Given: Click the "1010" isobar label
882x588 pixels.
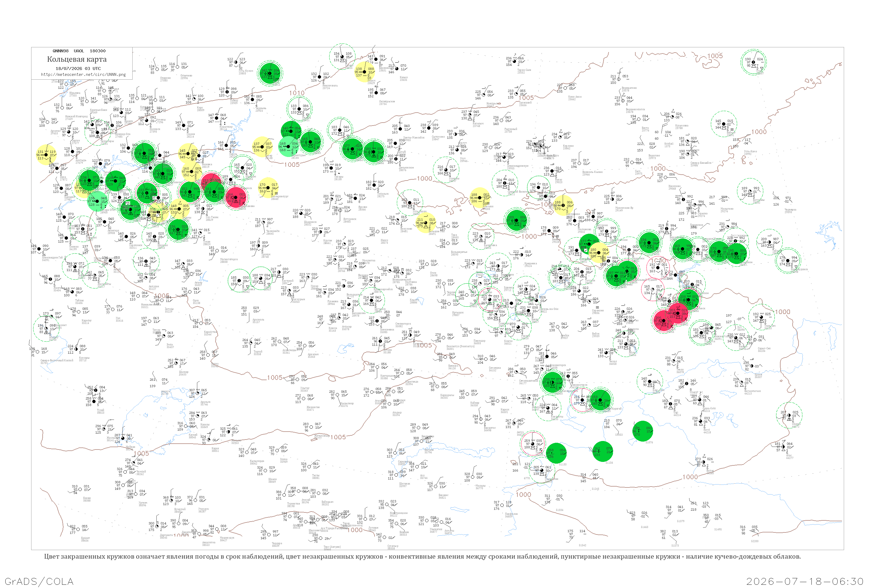Looking at the screenshot, I should pyautogui.click(x=297, y=93).
